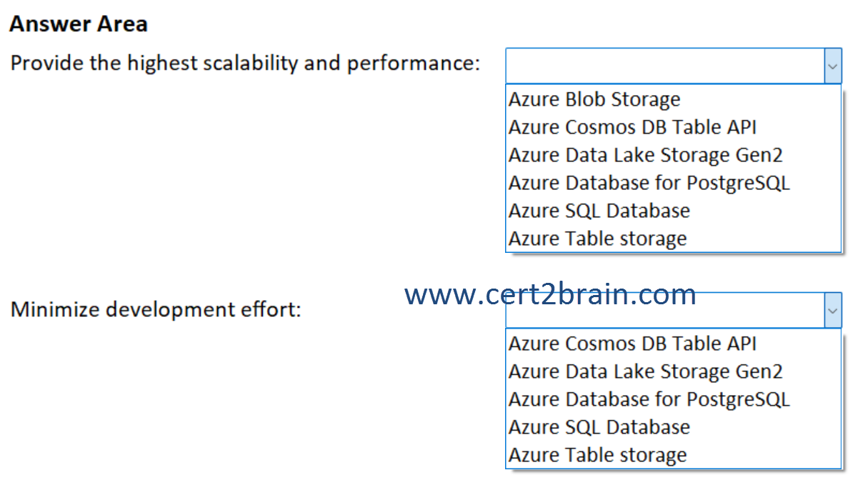Choose Azure SQL Database in scalability options
868x490 pixels.
[599, 211]
